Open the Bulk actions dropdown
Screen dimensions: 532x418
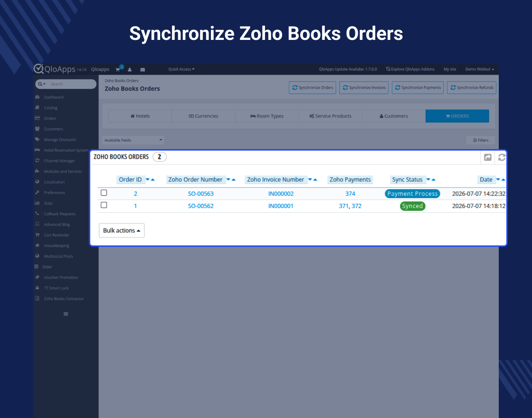(x=122, y=230)
